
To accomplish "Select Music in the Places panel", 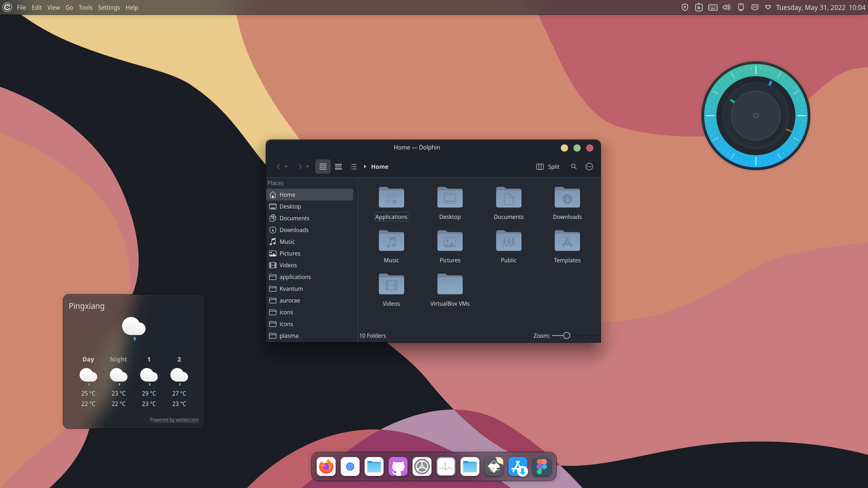I will 310,242.
